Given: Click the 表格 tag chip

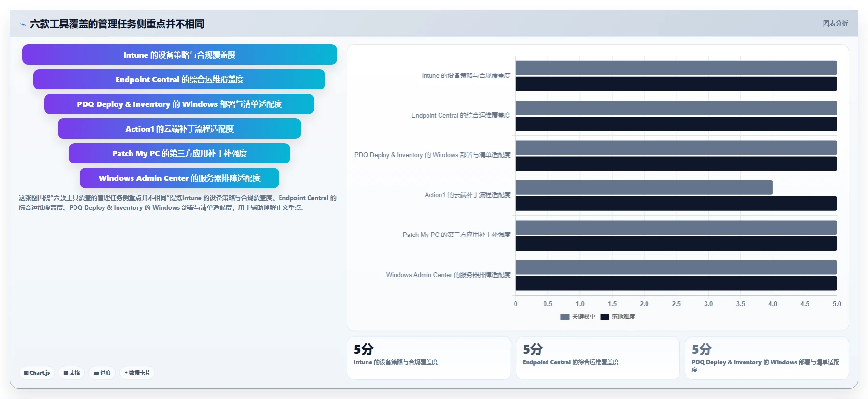Looking at the screenshot, I should point(72,373).
